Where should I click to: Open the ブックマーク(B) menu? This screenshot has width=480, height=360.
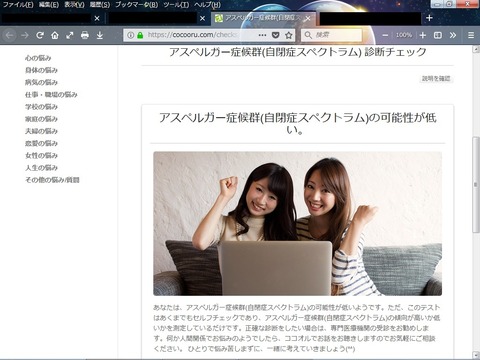point(136,5)
